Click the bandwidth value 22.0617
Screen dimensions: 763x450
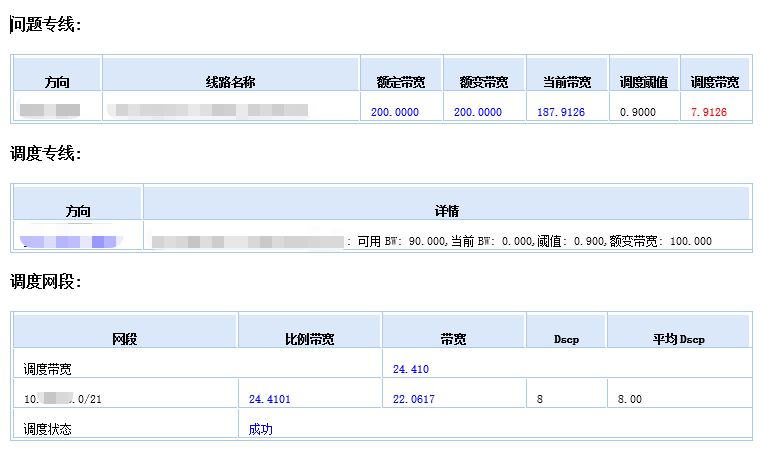click(x=414, y=399)
